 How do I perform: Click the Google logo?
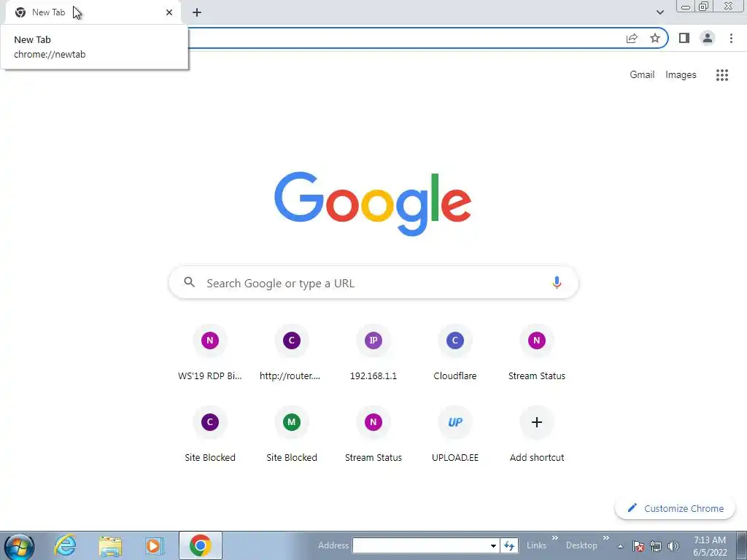tap(373, 204)
